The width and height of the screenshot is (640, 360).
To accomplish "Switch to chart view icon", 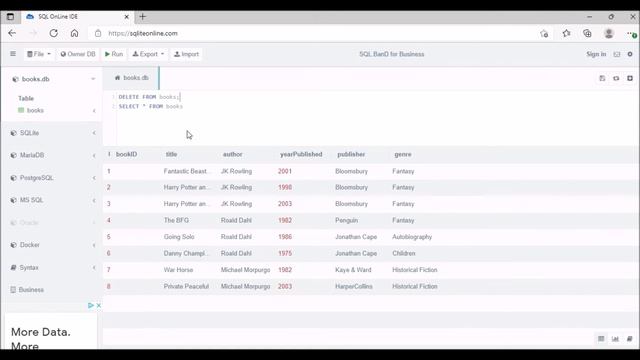I will [616, 339].
